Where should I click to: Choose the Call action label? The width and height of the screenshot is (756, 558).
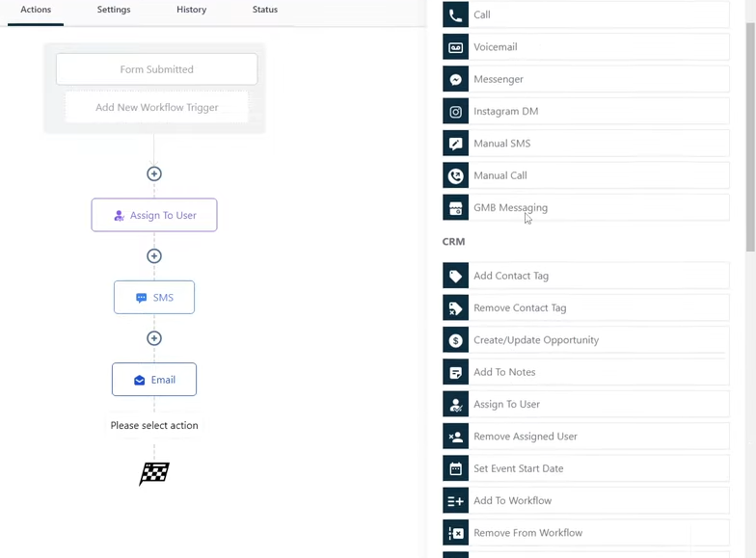coord(482,15)
